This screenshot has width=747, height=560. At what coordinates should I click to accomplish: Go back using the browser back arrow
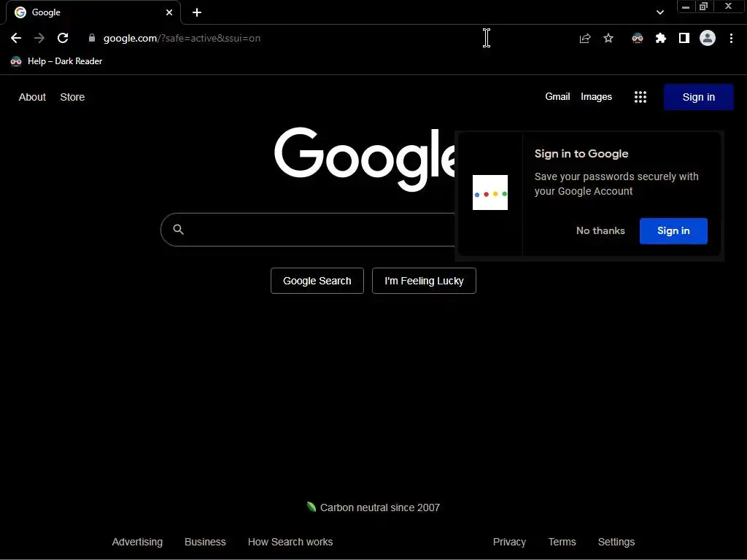point(16,38)
